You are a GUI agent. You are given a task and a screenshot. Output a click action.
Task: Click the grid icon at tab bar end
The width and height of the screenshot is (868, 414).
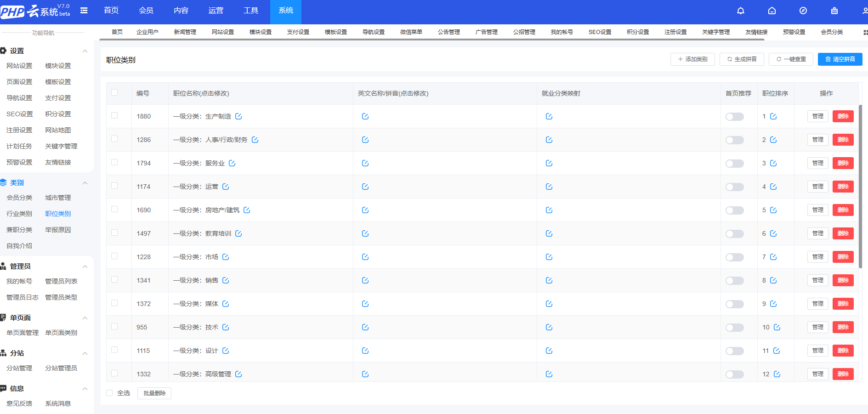[865, 32]
